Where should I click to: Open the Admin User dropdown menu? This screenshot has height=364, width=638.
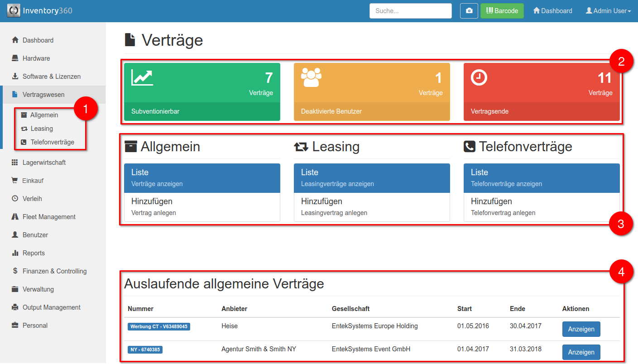[x=608, y=11]
